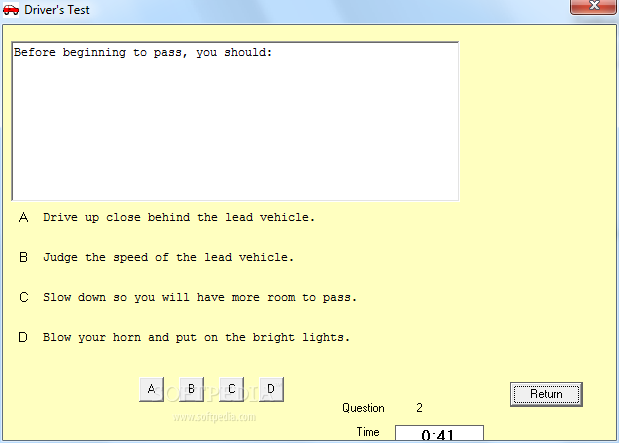The image size is (619, 443).
Task: Click the question text box
Action: click(x=235, y=121)
